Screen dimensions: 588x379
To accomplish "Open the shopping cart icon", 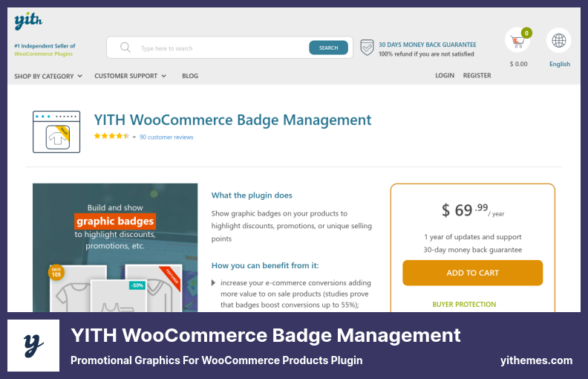I will pos(517,41).
